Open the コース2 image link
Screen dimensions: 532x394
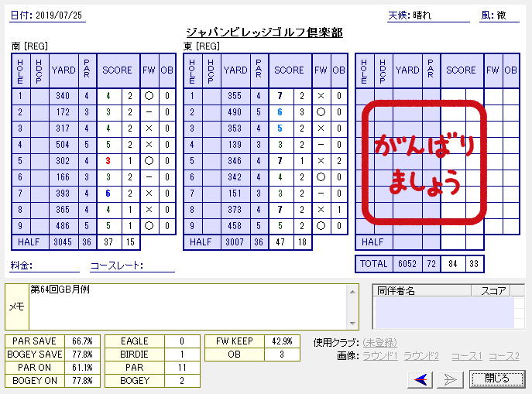pyautogui.click(x=504, y=356)
